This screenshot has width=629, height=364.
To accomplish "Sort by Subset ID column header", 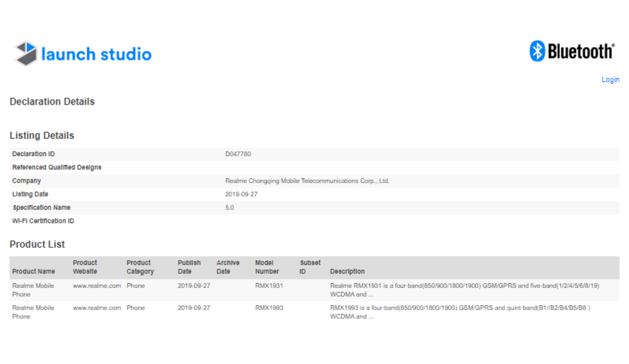I will pyautogui.click(x=310, y=267).
